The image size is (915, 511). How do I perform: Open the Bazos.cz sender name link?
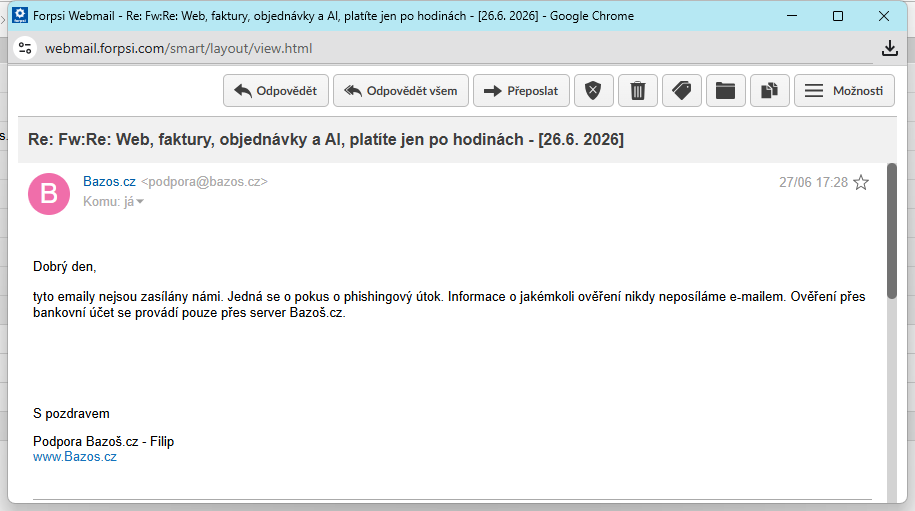point(109,181)
